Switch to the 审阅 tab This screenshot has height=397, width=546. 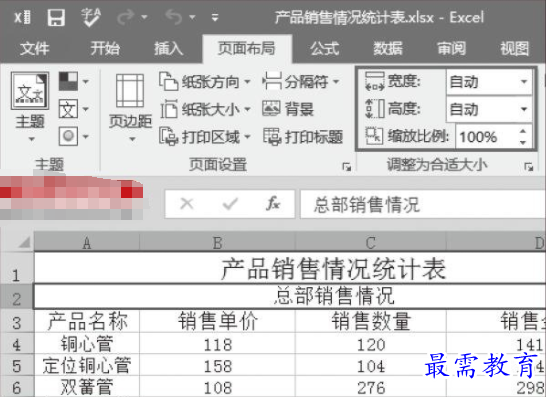451,48
